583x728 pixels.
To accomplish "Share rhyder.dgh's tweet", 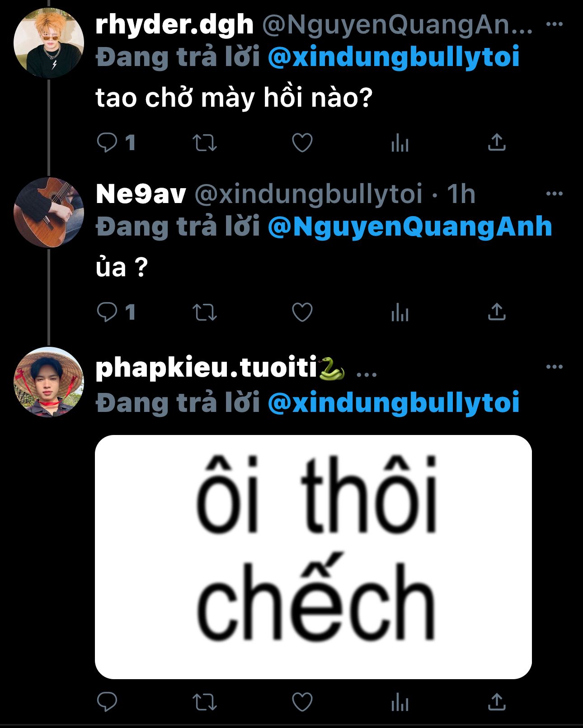I will 497,142.
